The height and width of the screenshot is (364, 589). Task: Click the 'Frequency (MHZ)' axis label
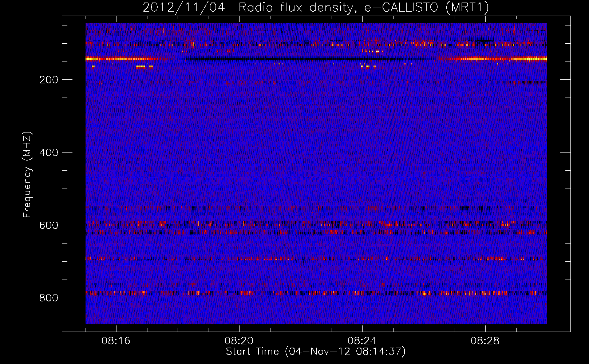click(x=27, y=175)
